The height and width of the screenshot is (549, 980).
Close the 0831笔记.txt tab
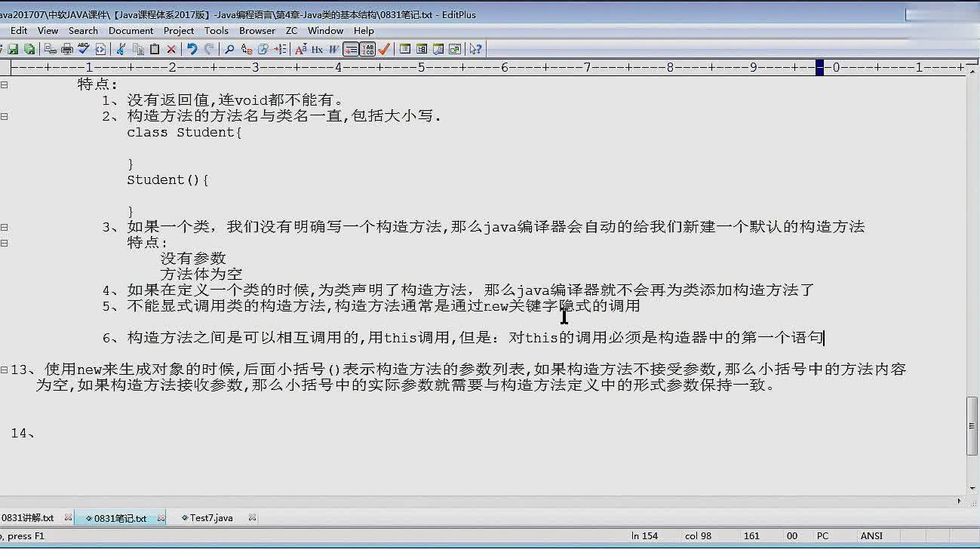161,518
